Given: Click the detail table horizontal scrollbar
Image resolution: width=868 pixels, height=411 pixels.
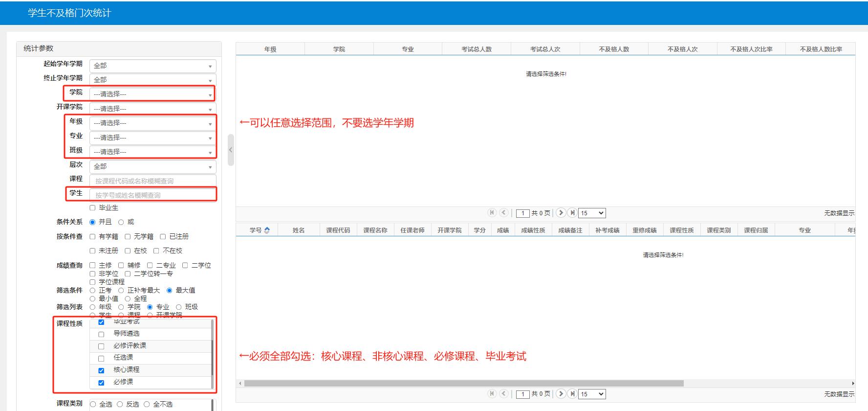Looking at the screenshot, I should [x=463, y=384].
